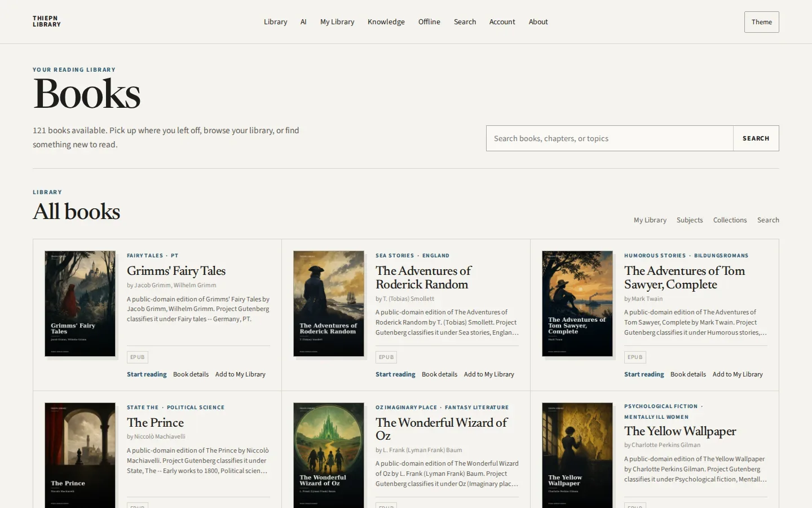Open Tom Sawyer cover thumbnail
Screen dimensions: 812x508
click(x=577, y=304)
